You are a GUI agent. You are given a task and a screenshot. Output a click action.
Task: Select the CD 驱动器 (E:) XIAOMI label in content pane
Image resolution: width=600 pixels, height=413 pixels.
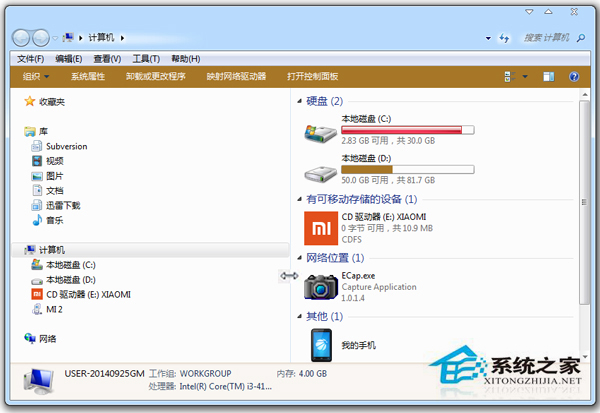pyautogui.click(x=384, y=217)
